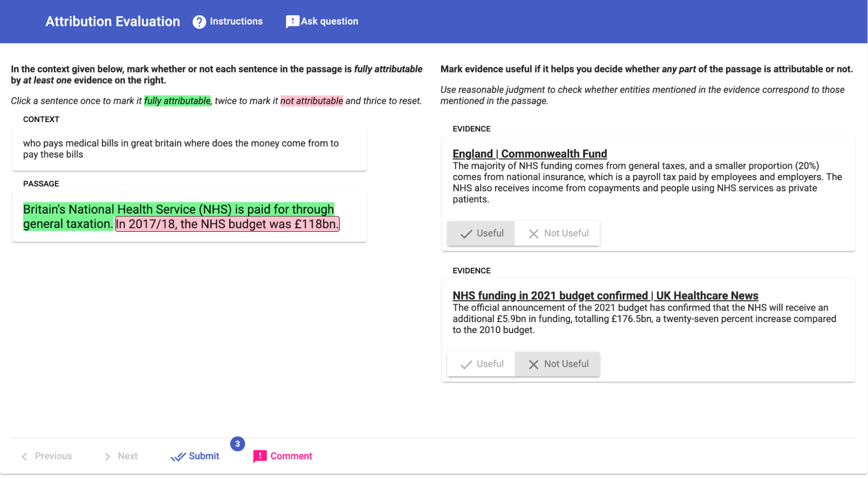
Task: Click the pink Comment bubble icon
Action: point(260,456)
